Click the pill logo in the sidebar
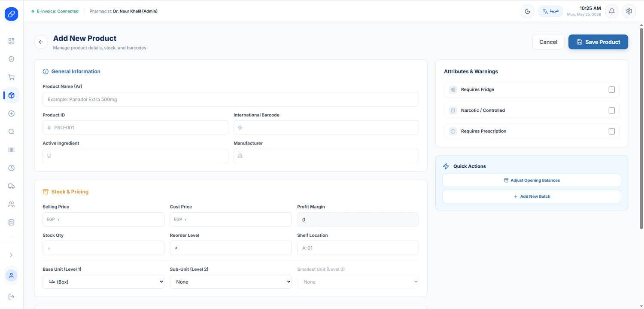Viewport: 644px width, 309px height. click(12, 14)
